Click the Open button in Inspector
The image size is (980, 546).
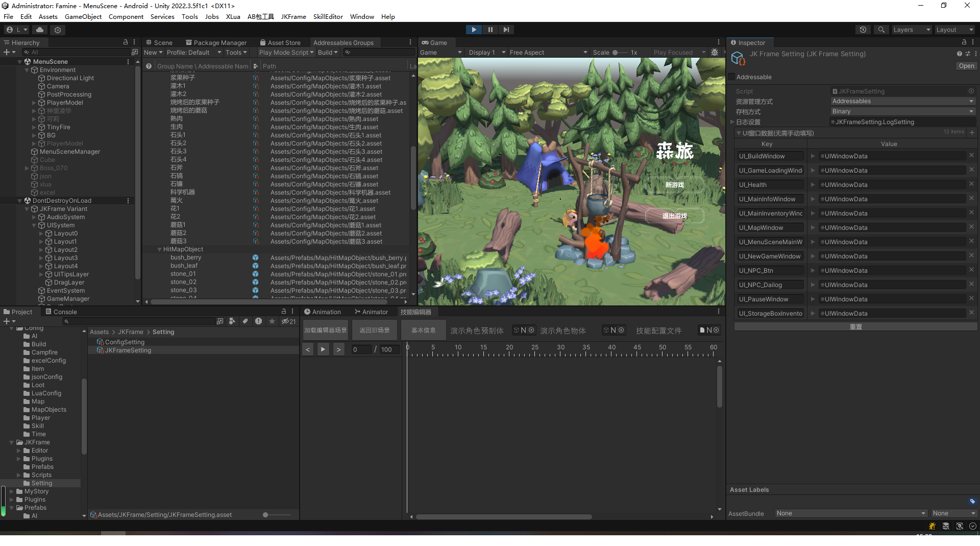(966, 66)
